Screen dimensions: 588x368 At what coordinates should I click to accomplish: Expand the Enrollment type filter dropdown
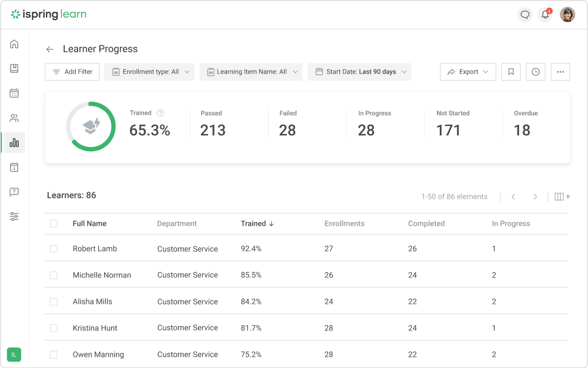(149, 72)
